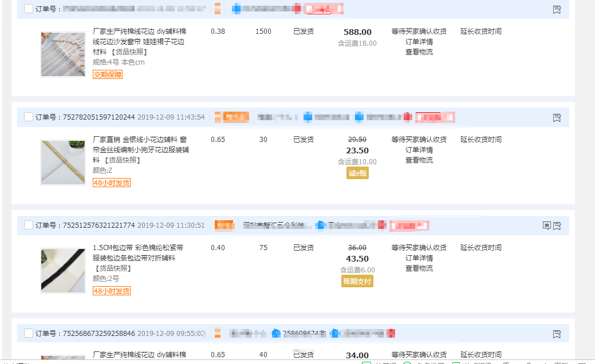Click Wangwang chat icon before 258608674
595x364 pixels.
[x=276, y=333]
